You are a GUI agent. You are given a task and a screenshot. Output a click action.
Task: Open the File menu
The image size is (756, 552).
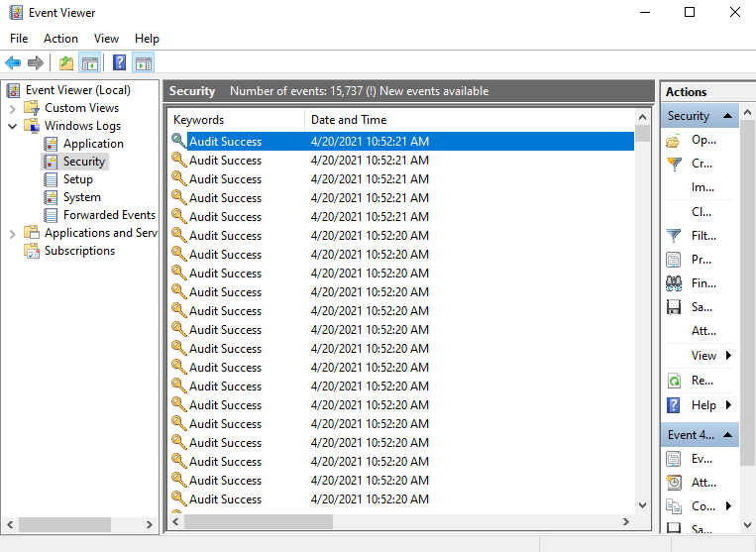19,39
